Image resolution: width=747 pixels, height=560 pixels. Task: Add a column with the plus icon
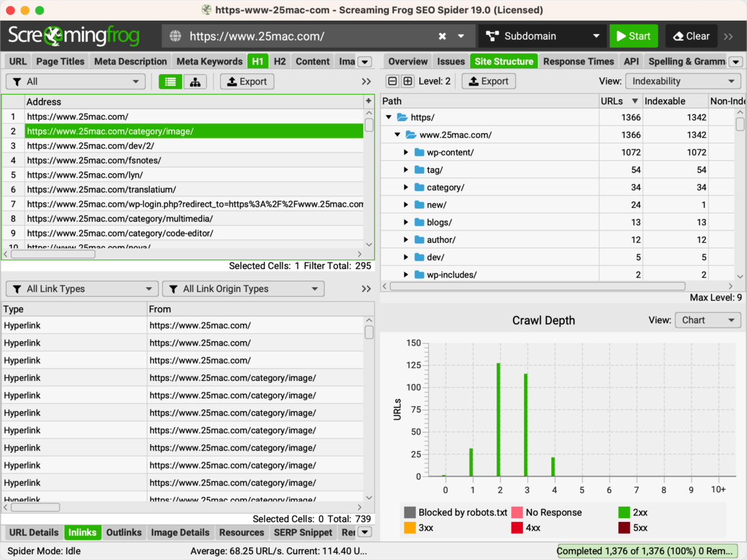click(x=368, y=101)
